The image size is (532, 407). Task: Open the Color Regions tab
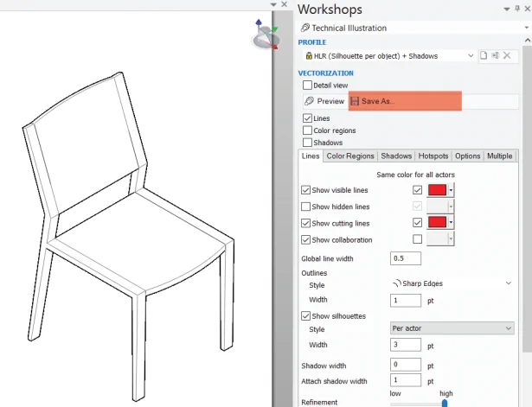click(x=350, y=156)
